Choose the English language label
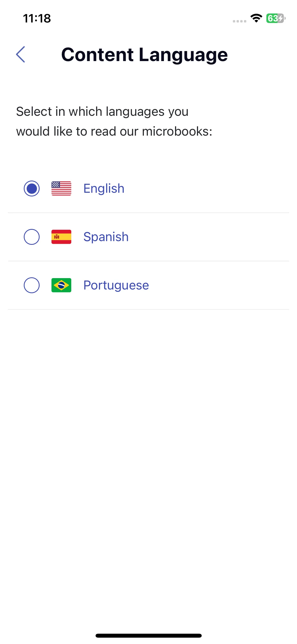Image resolution: width=297 pixels, height=644 pixels. 104,188
